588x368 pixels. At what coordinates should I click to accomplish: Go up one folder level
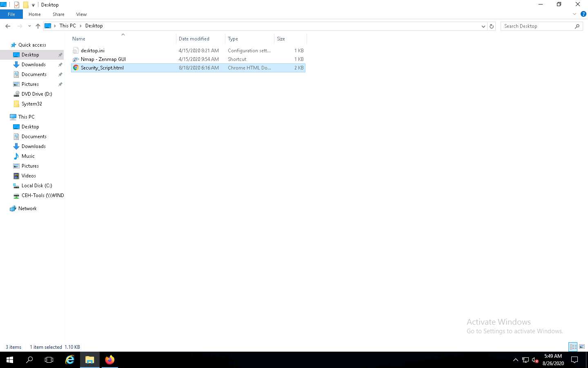[x=38, y=26]
